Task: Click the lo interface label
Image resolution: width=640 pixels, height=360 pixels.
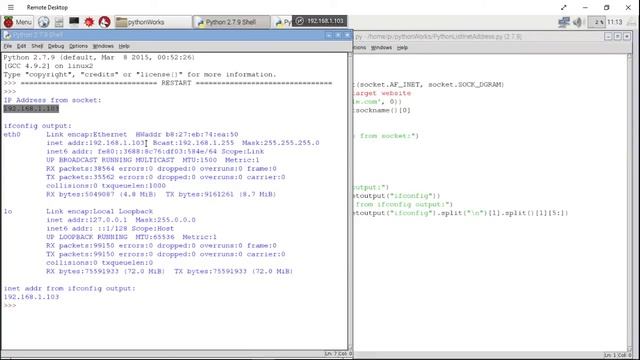Action: pos(8,211)
